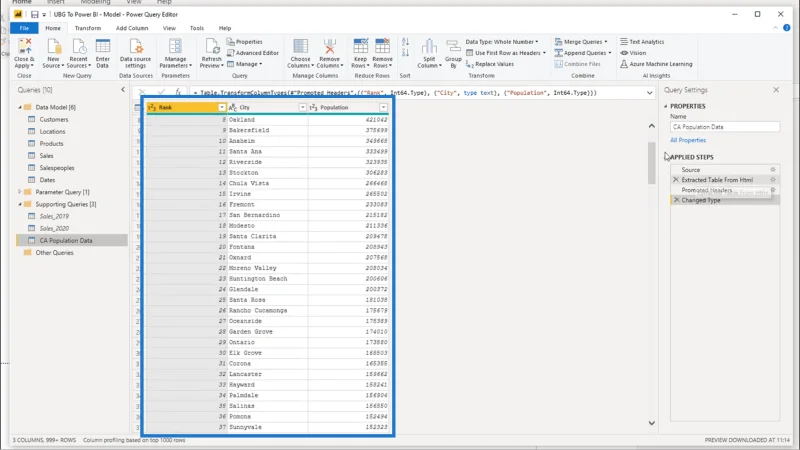Open settings gear for Source step

[x=772, y=169]
